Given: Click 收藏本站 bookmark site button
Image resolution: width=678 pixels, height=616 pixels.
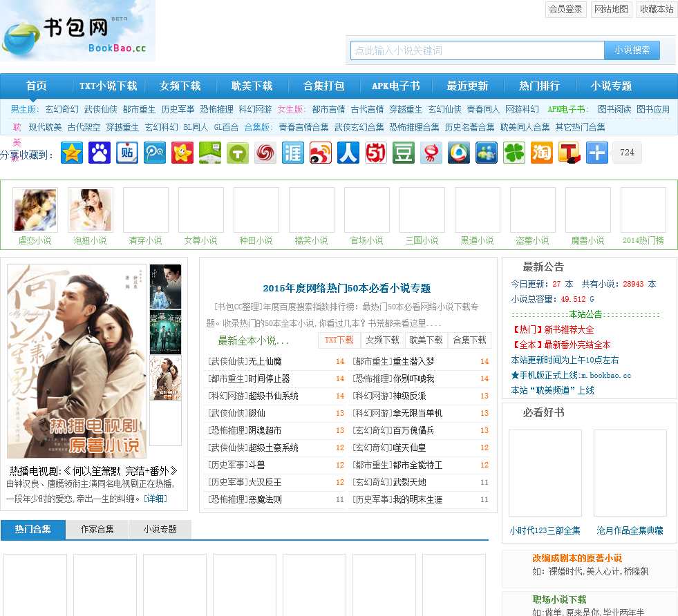Looking at the screenshot, I should pyautogui.click(x=657, y=9).
